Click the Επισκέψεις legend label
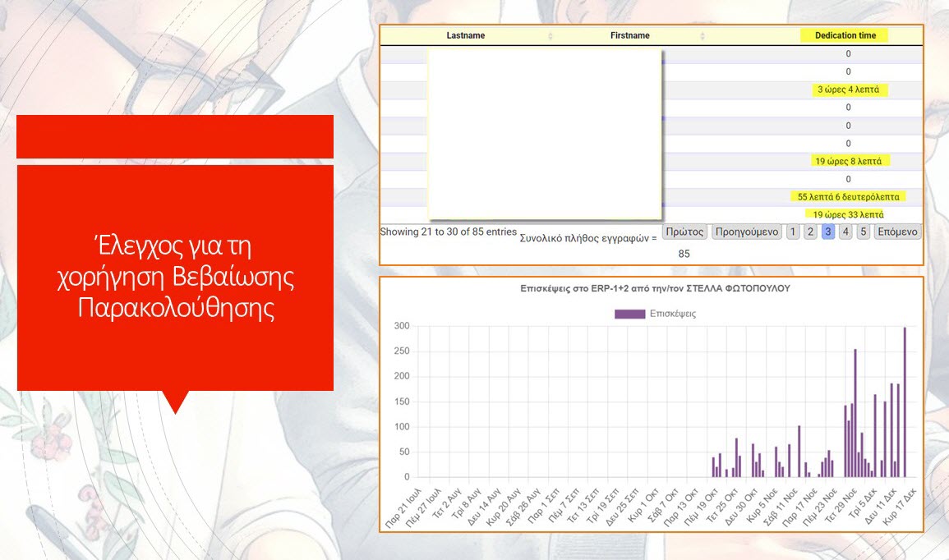Screen dimensions: 949x560 [672, 314]
